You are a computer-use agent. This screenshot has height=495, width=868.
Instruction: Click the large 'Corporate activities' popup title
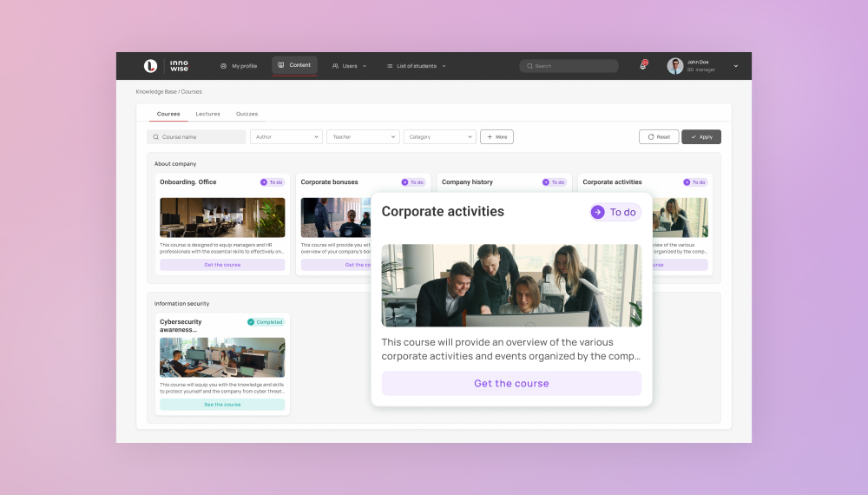point(443,212)
